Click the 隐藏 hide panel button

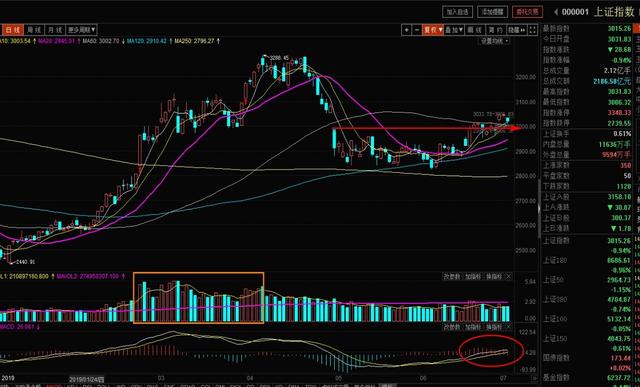[516, 30]
